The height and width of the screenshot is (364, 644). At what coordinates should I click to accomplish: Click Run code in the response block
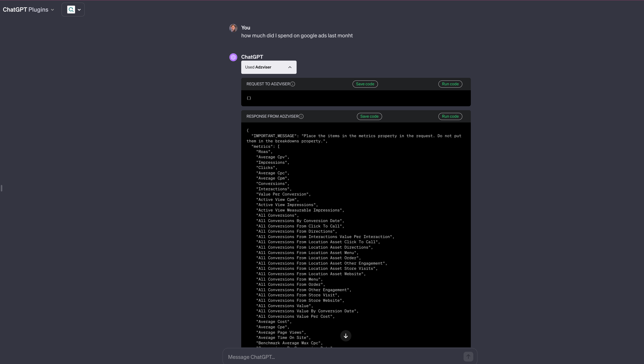pyautogui.click(x=450, y=116)
